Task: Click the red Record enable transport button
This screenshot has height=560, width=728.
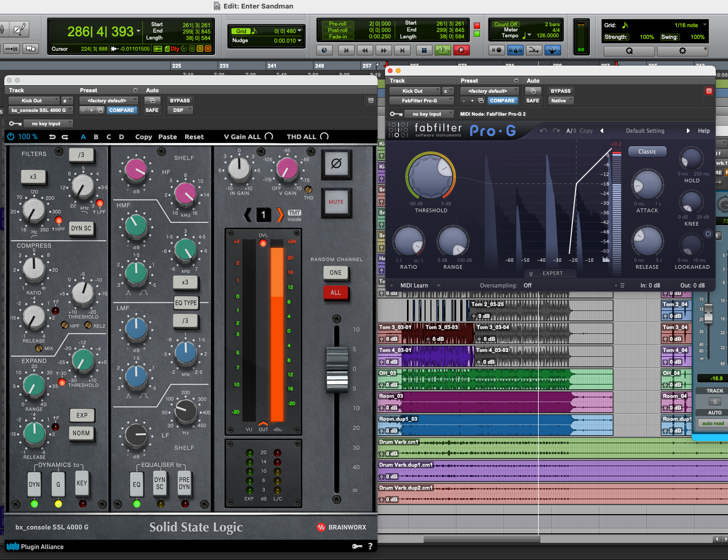Action: 461,50
